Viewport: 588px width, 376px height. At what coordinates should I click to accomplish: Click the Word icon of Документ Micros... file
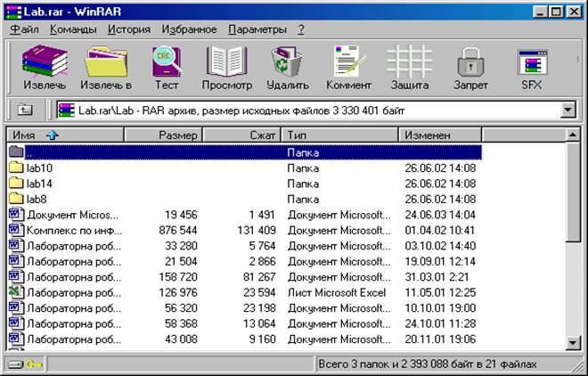point(16,215)
